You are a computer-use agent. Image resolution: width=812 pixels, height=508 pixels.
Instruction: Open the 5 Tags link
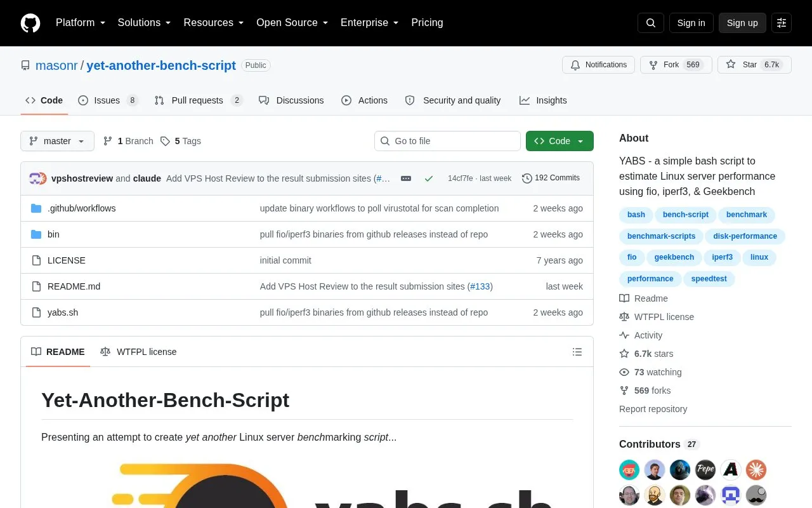coord(181,141)
